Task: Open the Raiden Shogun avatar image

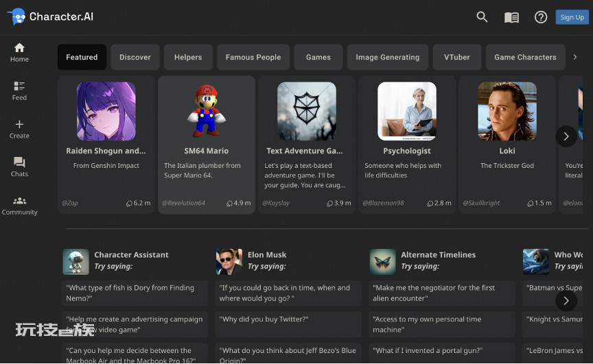Action: (x=106, y=111)
